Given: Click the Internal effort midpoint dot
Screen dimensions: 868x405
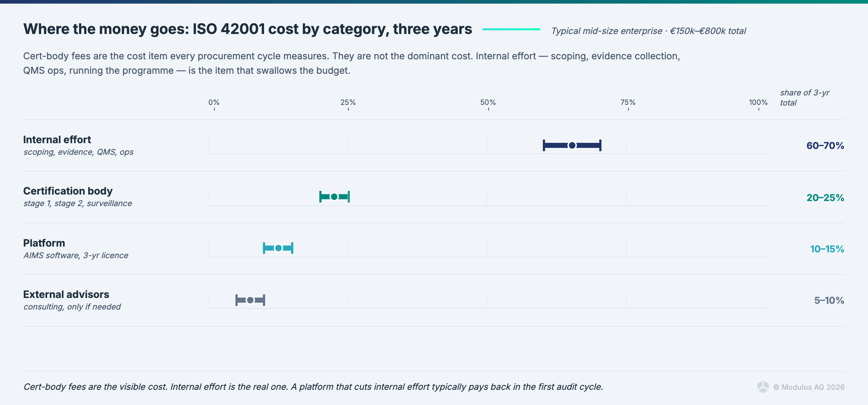Looking at the screenshot, I should (572, 145).
